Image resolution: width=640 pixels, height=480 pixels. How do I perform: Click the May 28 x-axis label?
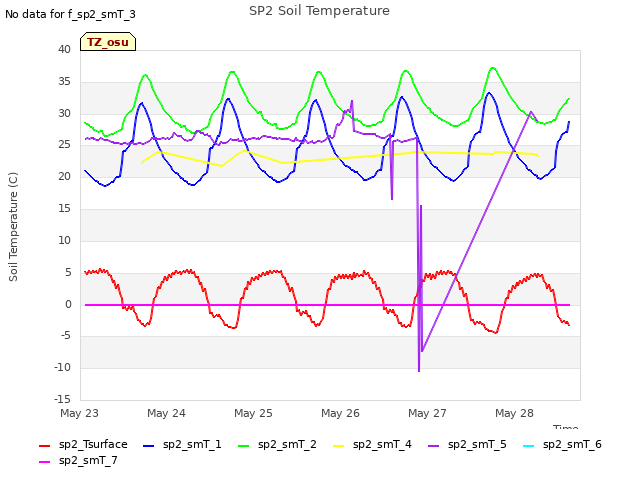514,413
